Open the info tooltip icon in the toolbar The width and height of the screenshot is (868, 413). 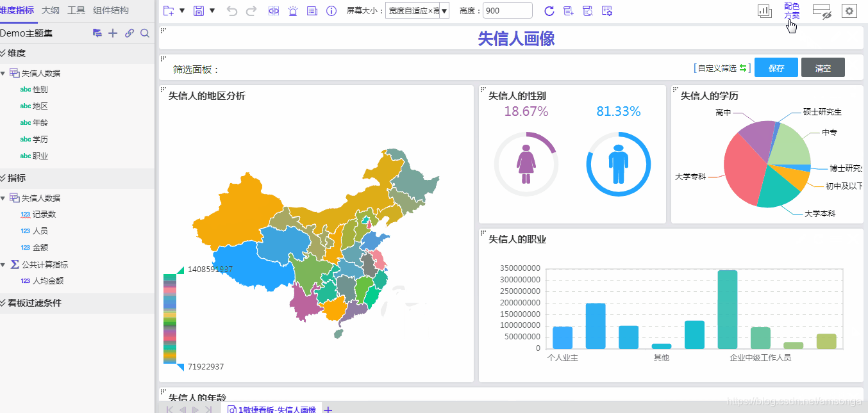(x=331, y=11)
